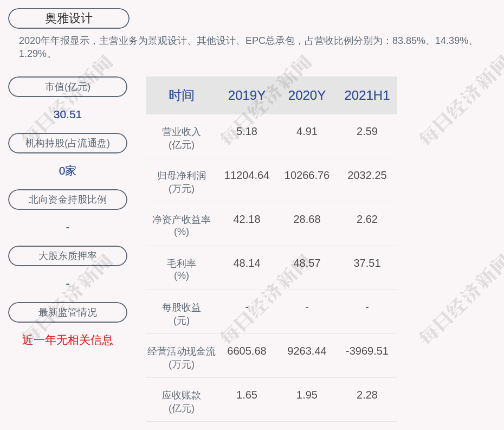The width and height of the screenshot is (504, 430).
Task: Click ROE value 2.62
Action: [x=367, y=220]
